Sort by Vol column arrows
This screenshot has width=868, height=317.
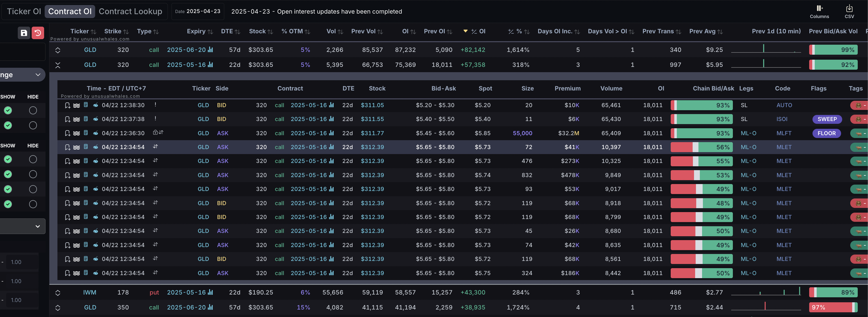pyautogui.click(x=340, y=32)
